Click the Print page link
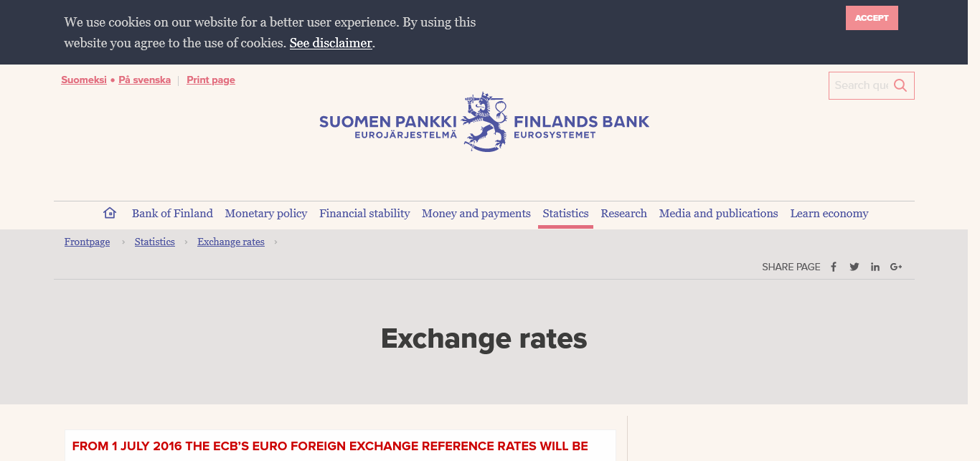980x461 pixels. pos(211,80)
